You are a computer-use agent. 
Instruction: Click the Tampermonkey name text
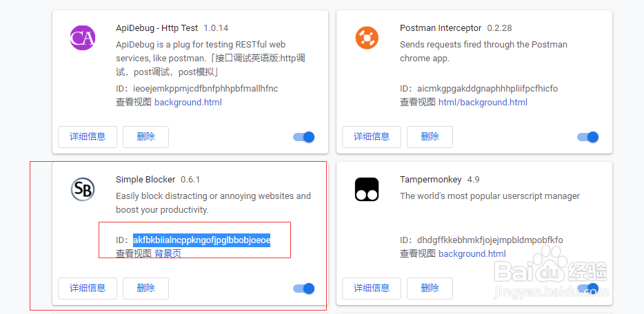(x=431, y=180)
